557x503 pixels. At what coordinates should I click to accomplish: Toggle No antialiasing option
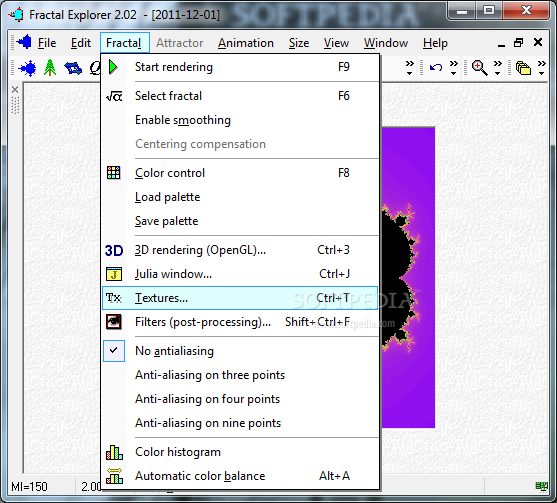(240, 351)
